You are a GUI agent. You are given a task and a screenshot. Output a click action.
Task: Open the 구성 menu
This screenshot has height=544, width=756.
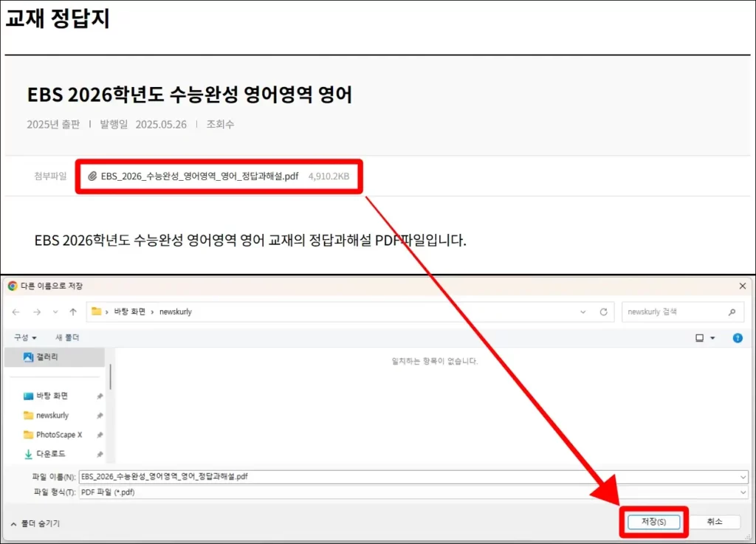pyautogui.click(x=25, y=338)
